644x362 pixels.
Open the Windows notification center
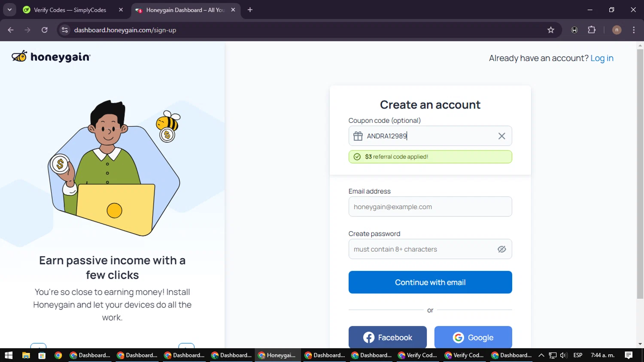629,355
